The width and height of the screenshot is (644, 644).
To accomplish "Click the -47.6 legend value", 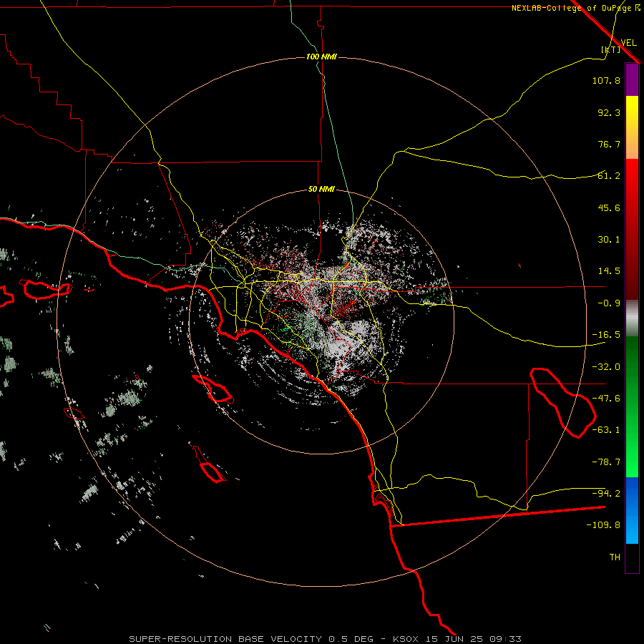I will point(606,399).
